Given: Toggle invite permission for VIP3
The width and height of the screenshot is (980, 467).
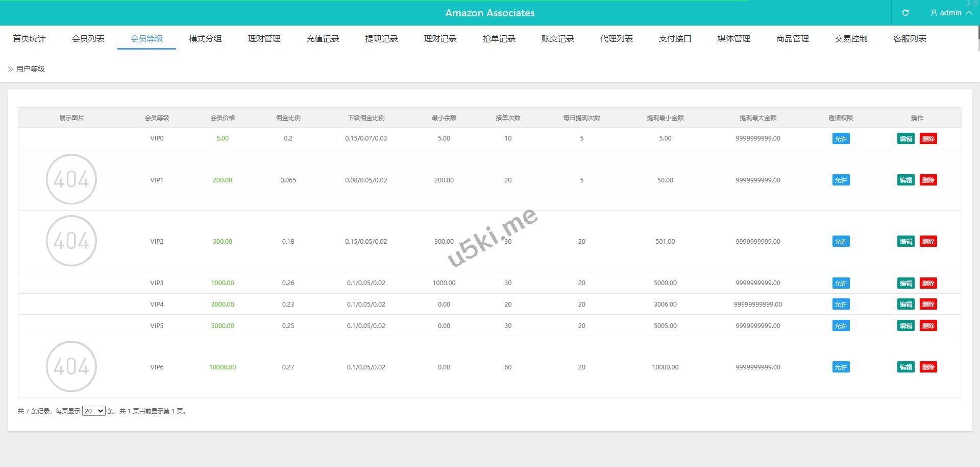Looking at the screenshot, I should click(841, 283).
